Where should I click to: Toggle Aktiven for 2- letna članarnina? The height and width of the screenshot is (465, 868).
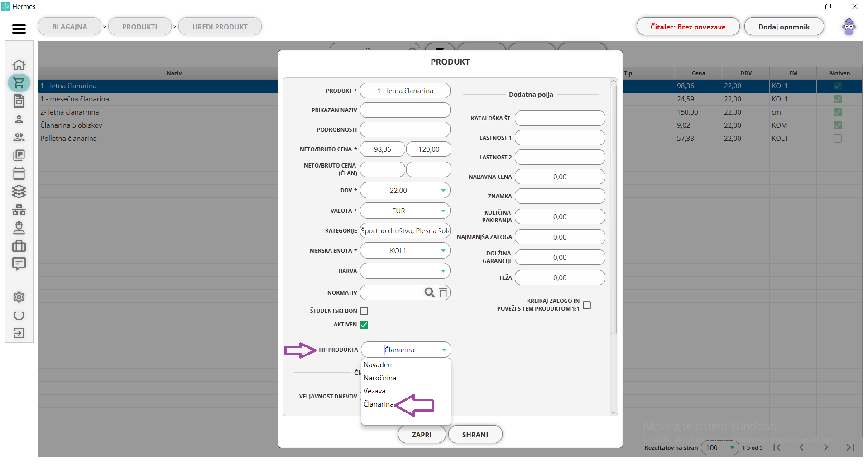(x=838, y=112)
